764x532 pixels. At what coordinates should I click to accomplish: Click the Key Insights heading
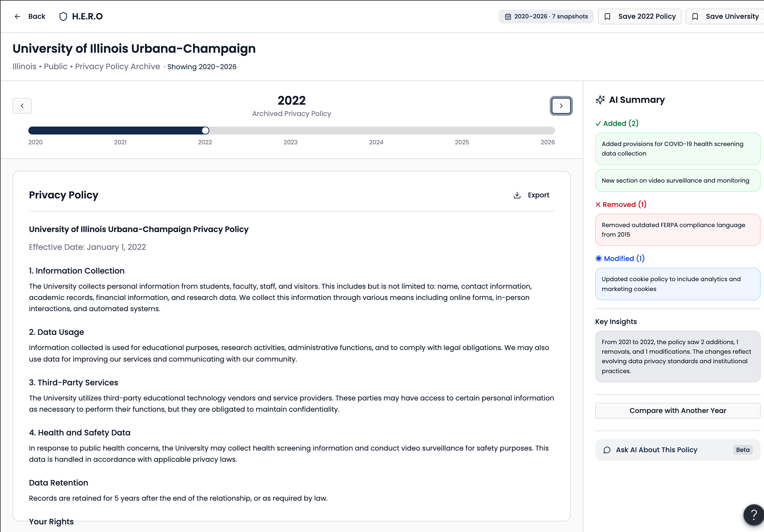tap(616, 321)
